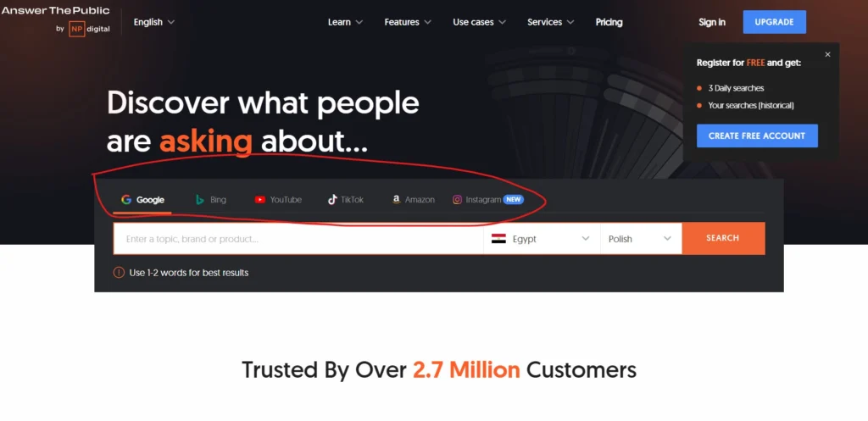Expand the Use cases menu
Image resolution: width=868 pixels, height=421 pixels.
click(480, 22)
